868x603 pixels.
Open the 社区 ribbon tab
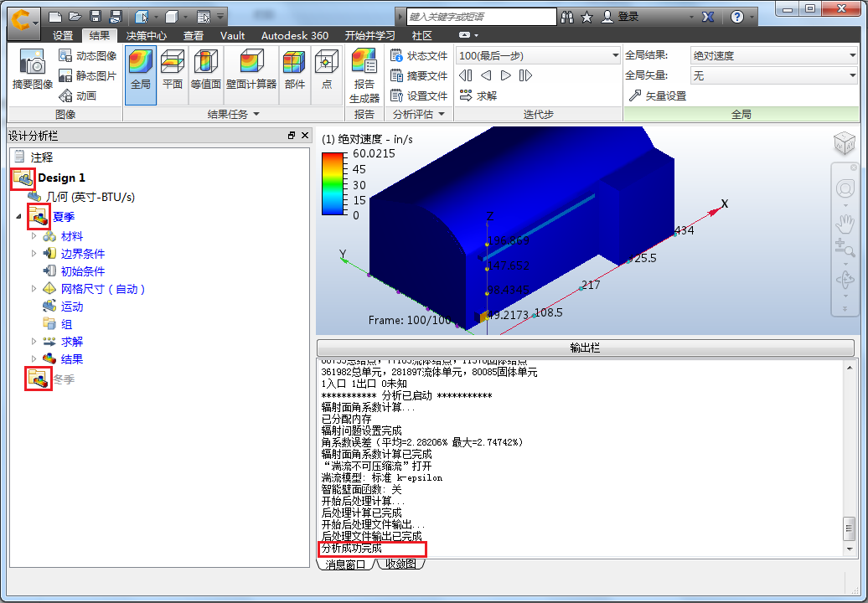(x=421, y=35)
